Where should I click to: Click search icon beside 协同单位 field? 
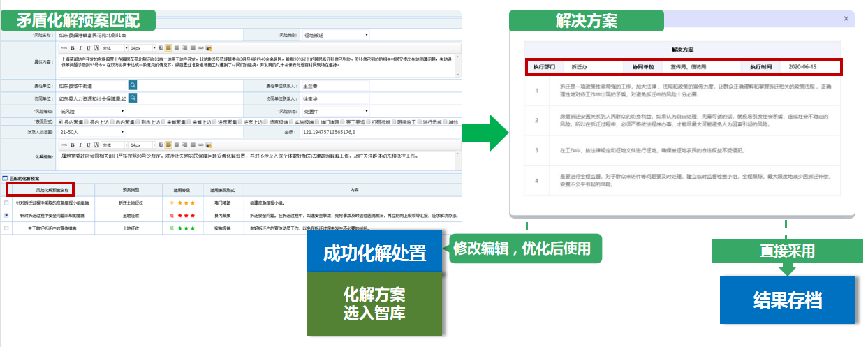point(133,98)
